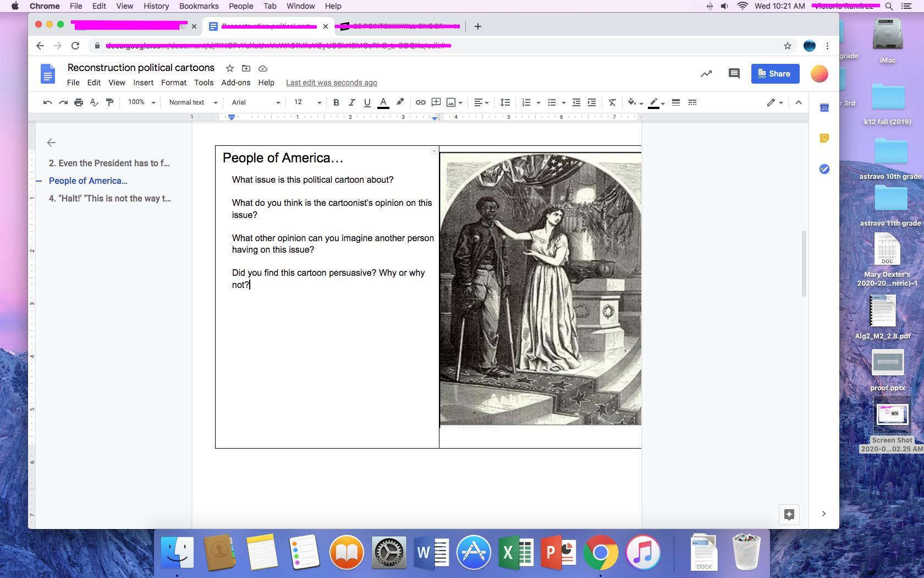Viewport: 924px width, 578px height.
Task: Click the text color button
Action: pos(383,102)
